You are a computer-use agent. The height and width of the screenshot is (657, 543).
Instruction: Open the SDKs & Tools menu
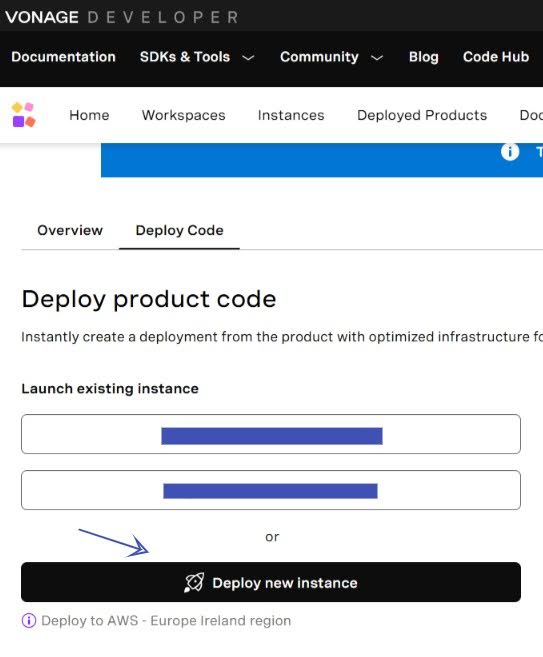pyautogui.click(x=185, y=57)
